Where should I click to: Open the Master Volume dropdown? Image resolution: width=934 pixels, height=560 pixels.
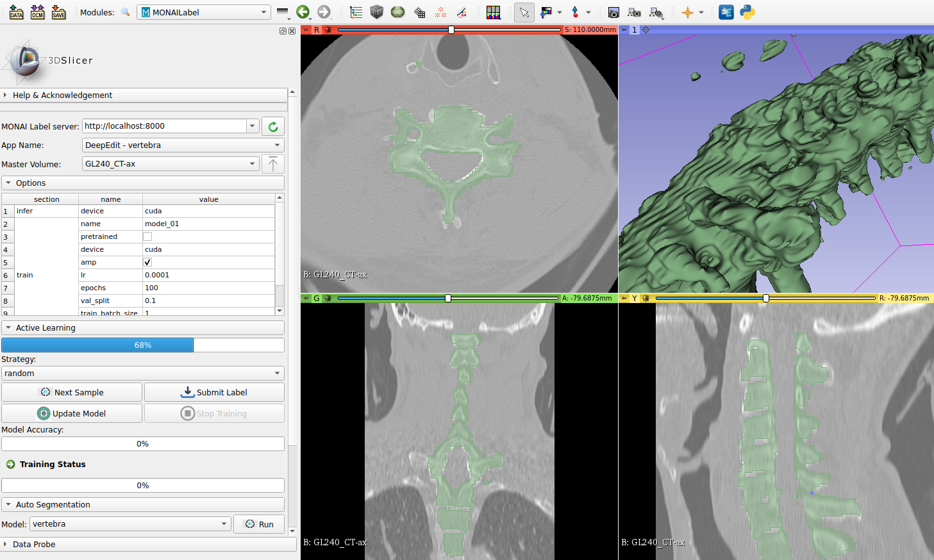pos(171,163)
